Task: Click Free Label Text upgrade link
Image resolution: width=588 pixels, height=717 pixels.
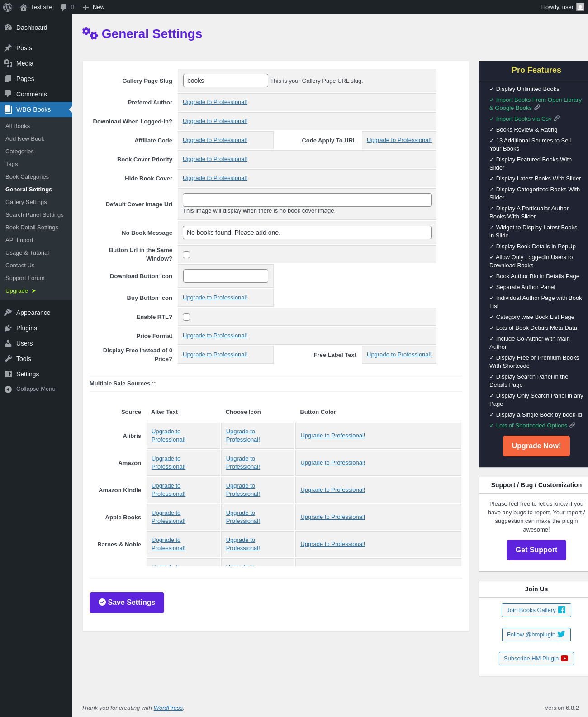Action: click(399, 355)
